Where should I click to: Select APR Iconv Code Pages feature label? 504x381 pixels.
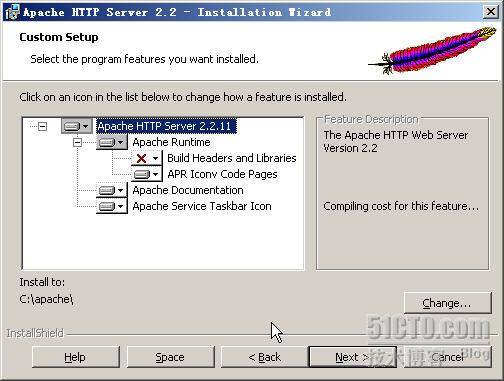click(x=222, y=174)
